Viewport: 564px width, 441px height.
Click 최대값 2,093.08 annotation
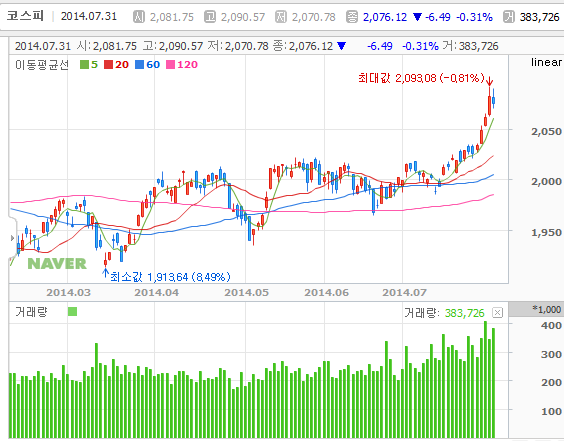tap(421, 78)
